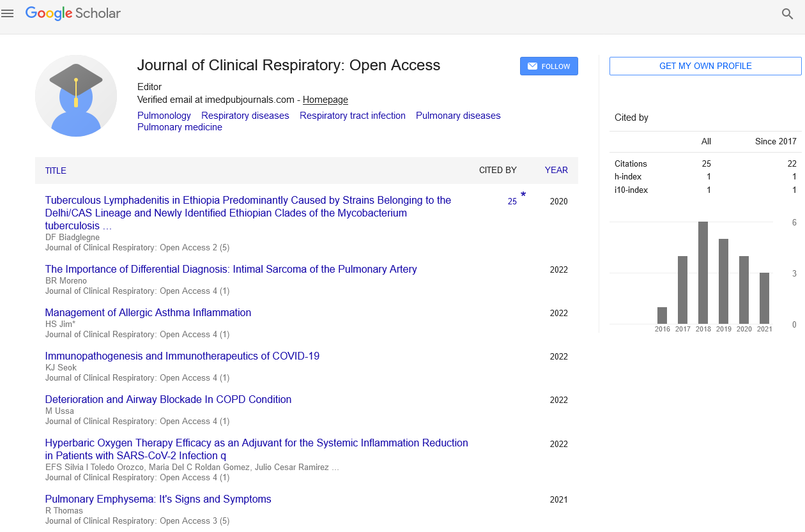The height and width of the screenshot is (532, 805).
Task: Click the graduation cap profile avatar
Action: [76, 96]
